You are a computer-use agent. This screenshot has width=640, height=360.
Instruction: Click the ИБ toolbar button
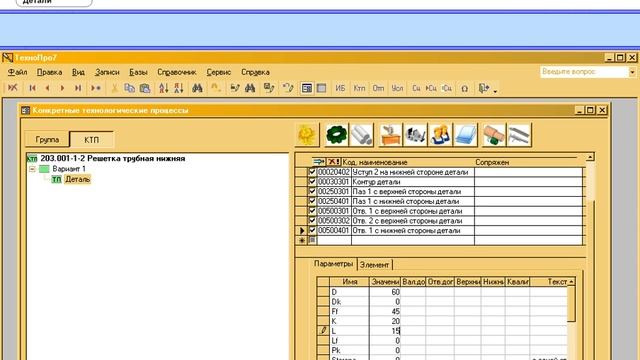point(340,88)
